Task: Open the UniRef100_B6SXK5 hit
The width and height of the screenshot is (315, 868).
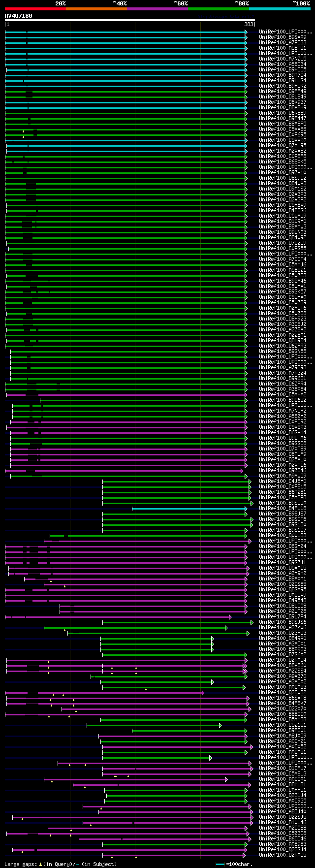Action: [283, 161]
